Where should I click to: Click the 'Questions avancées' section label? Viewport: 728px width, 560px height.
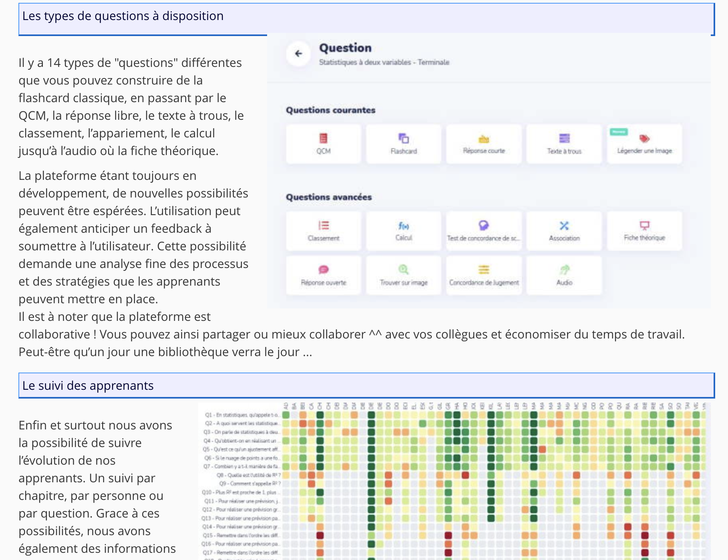[x=329, y=197]
